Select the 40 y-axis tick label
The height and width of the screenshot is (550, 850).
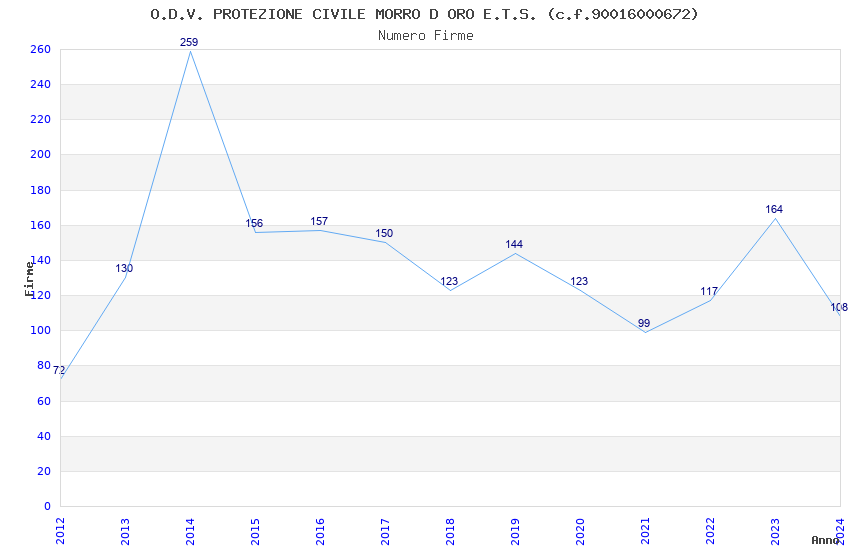point(44,436)
